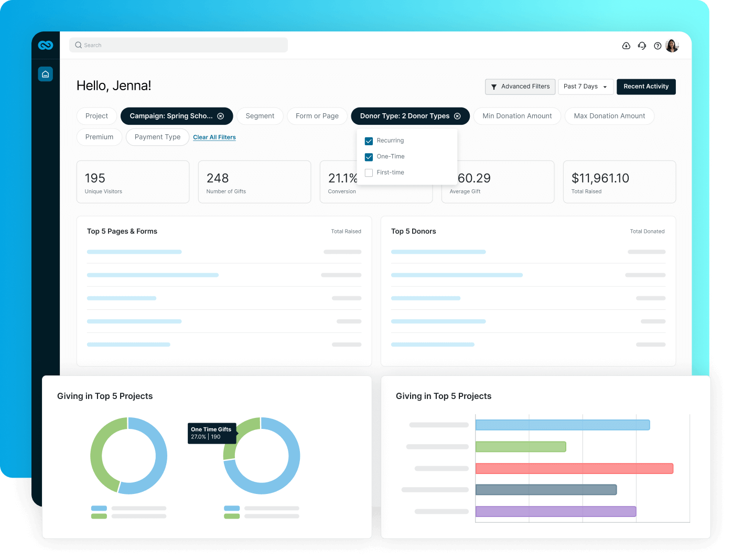Expand the Past 7 Days dropdown
This screenshot has height=560, width=732.
pos(585,87)
